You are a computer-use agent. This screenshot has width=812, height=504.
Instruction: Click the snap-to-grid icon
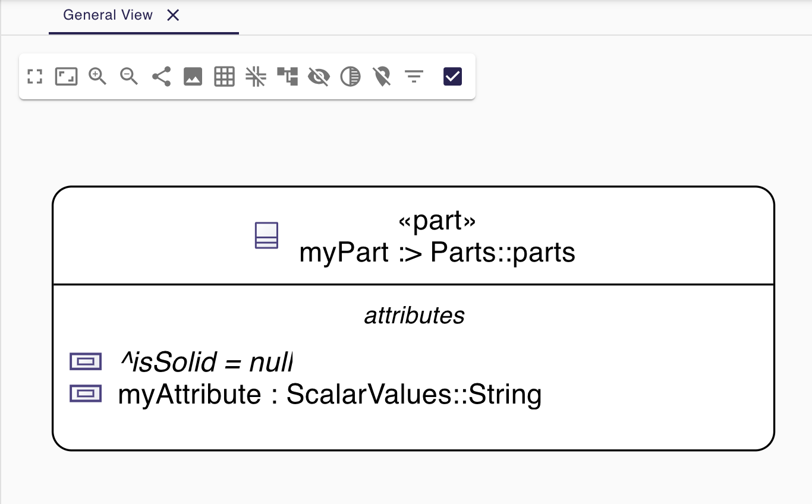256,76
